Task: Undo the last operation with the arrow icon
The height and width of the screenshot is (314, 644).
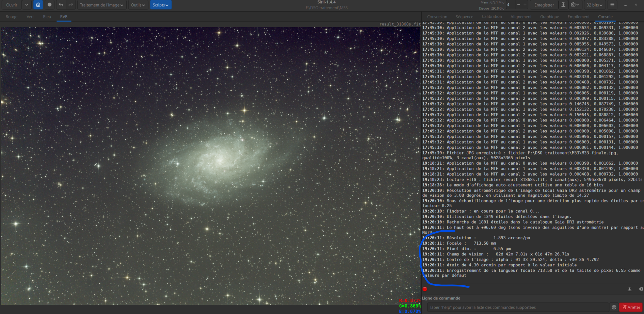Action: [x=61, y=5]
